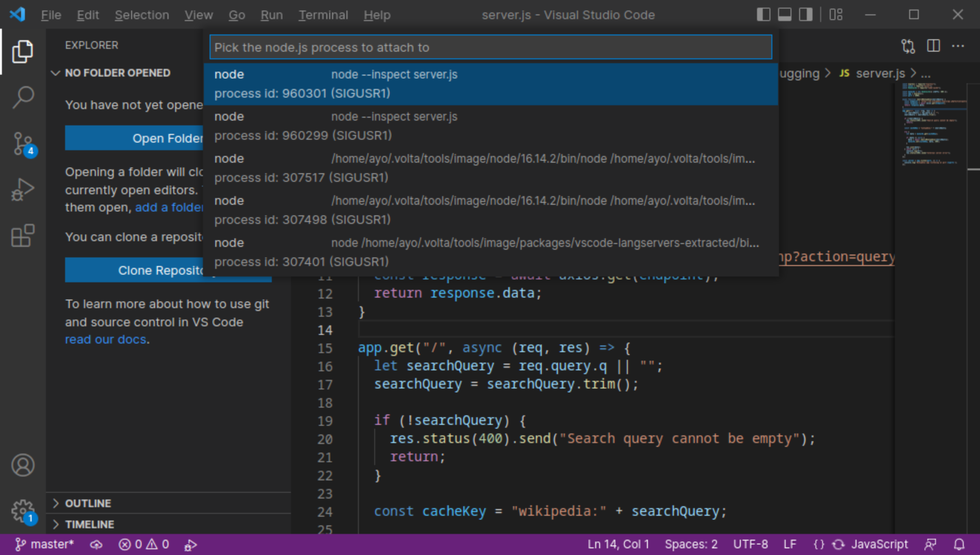Open notifications via the bell icon
This screenshot has height=555, width=980.
(960, 544)
